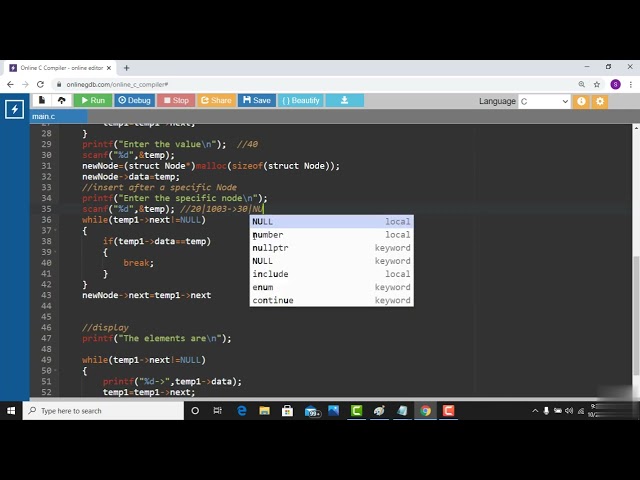
Task: Click the editor vertical scrollbar
Action: [636, 314]
